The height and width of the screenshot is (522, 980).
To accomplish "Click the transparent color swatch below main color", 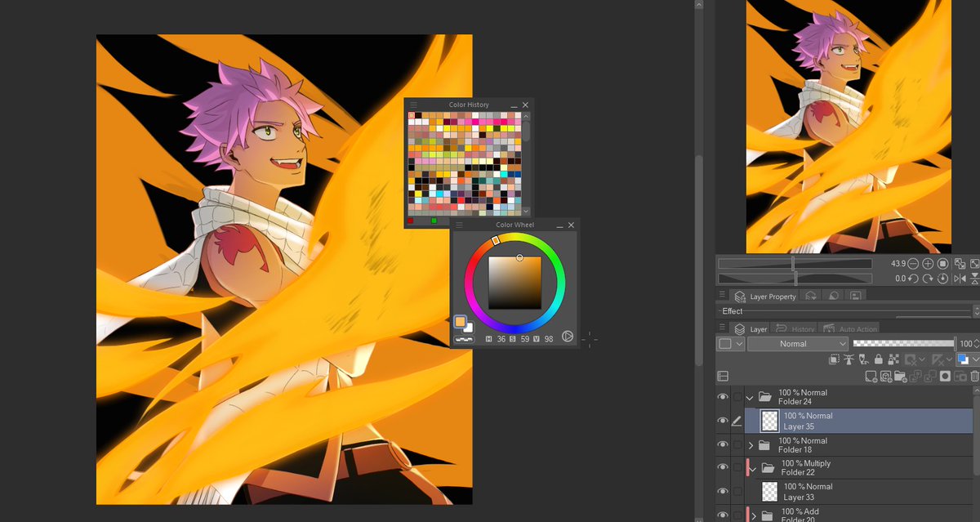I will 464,338.
